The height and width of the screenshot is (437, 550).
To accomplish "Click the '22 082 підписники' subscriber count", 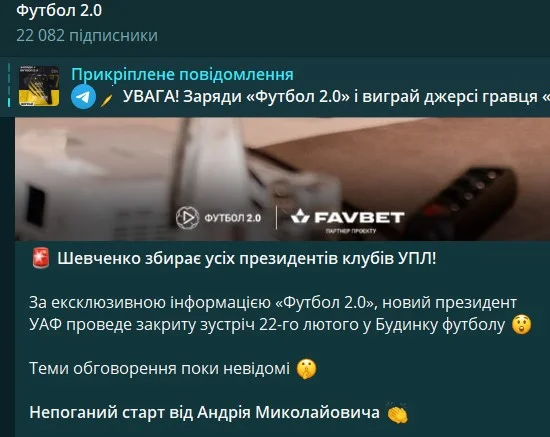I will [x=87, y=35].
